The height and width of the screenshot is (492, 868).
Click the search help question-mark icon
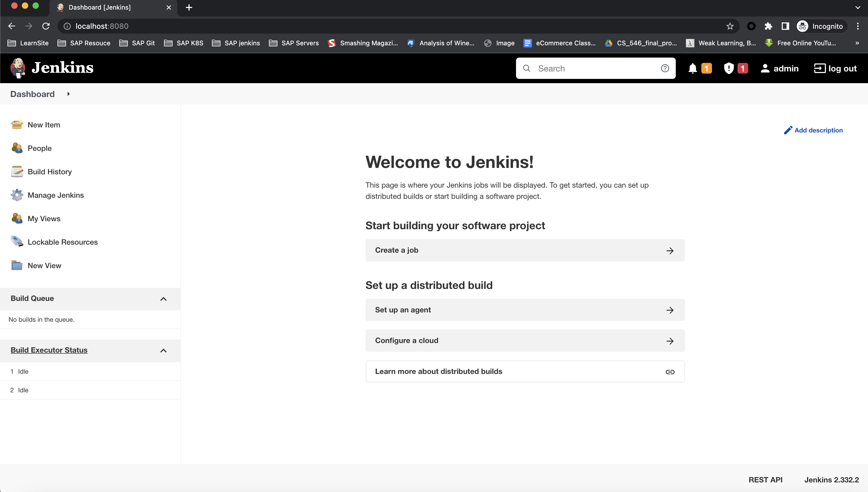(x=665, y=68)
